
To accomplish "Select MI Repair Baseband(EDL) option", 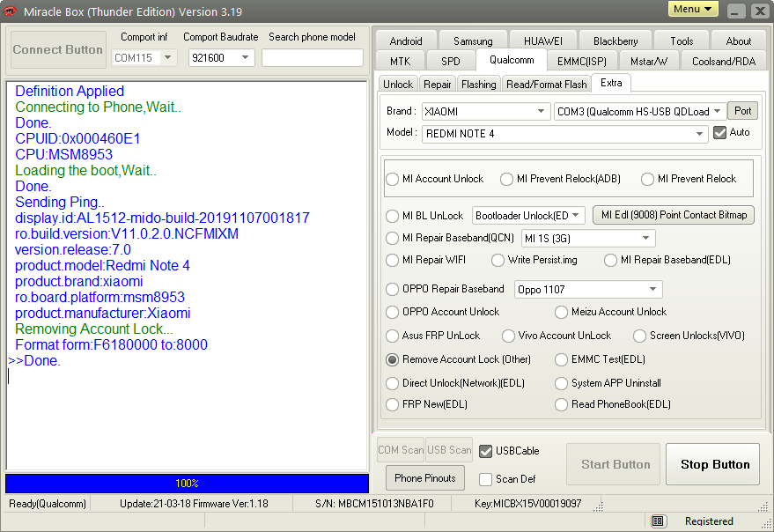I will click(610, 260).
